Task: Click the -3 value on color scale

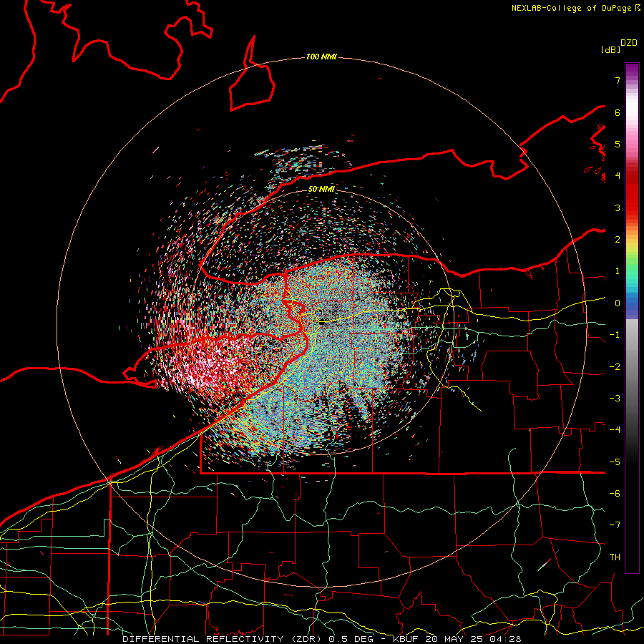Action: tap(615, 398)
